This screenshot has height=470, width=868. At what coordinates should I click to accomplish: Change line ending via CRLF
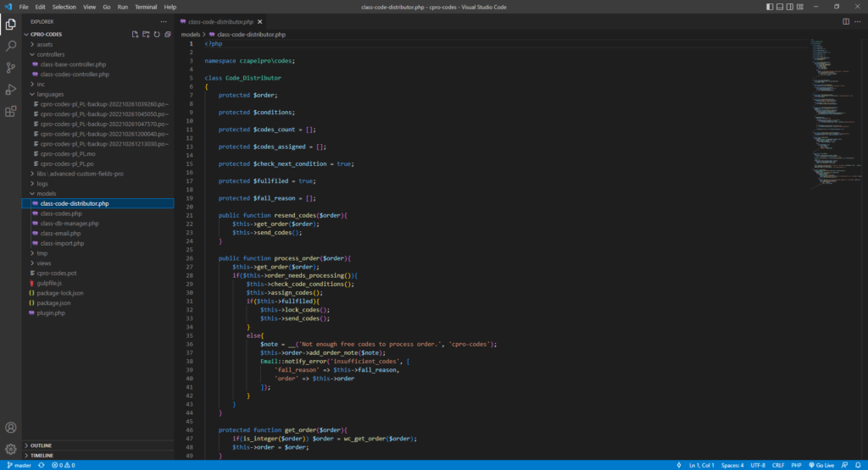(778, 465)
